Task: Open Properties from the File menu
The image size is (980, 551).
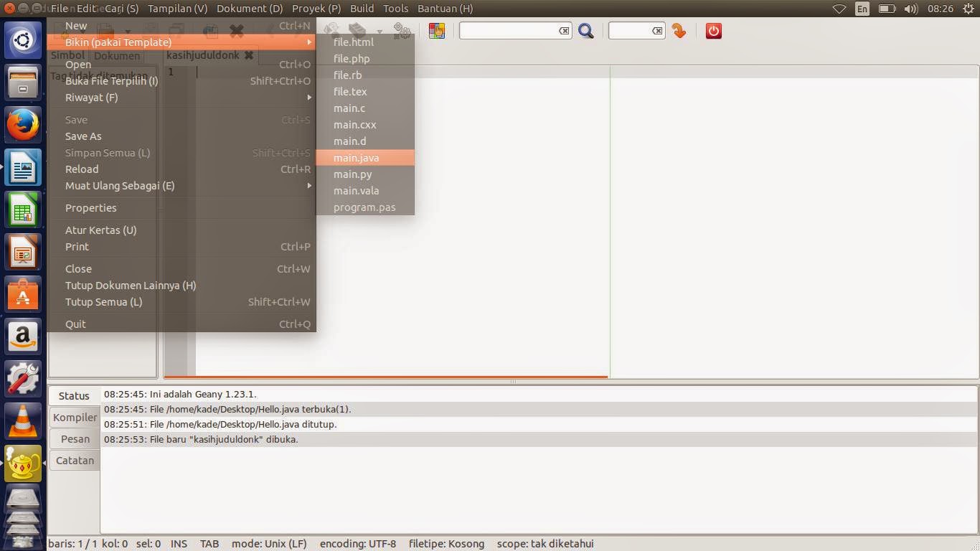Action: coord(90,207)
